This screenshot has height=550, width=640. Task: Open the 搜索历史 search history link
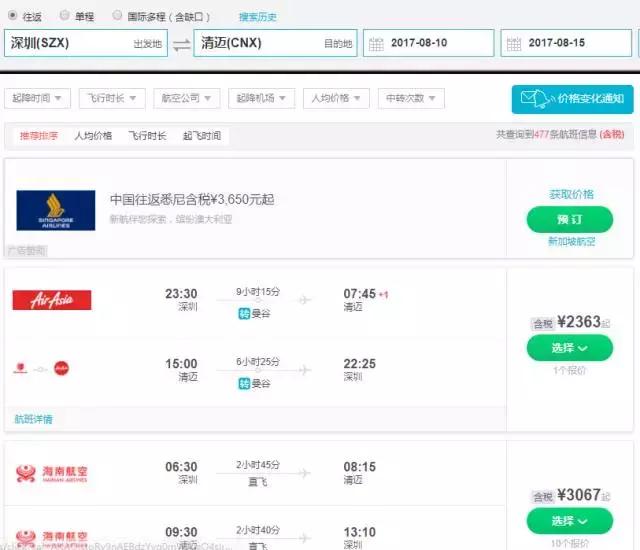257,17
